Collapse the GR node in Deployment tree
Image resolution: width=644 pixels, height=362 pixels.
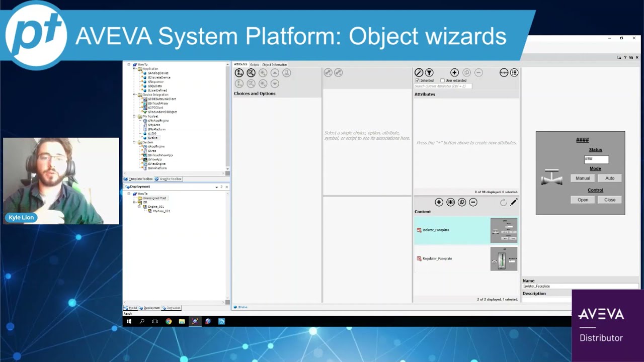[134, 202]
